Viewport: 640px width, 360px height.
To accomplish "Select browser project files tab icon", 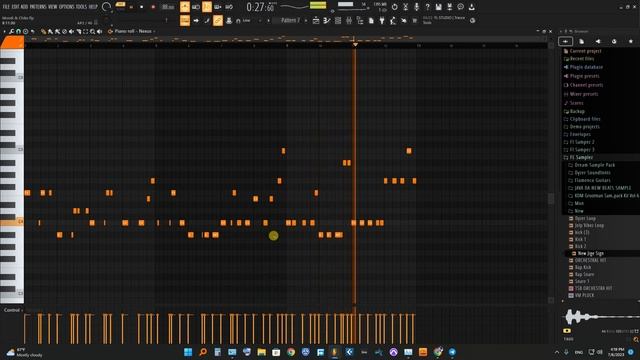I will click(582, 41).
